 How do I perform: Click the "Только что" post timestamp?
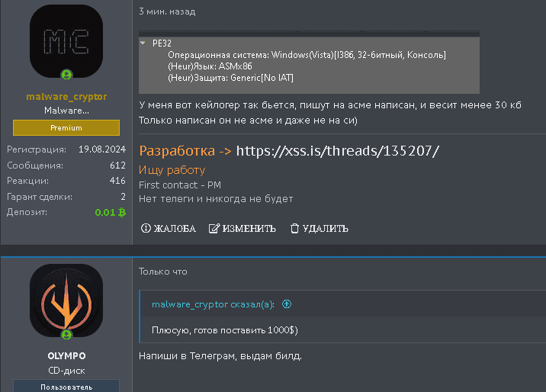[162, 272]
